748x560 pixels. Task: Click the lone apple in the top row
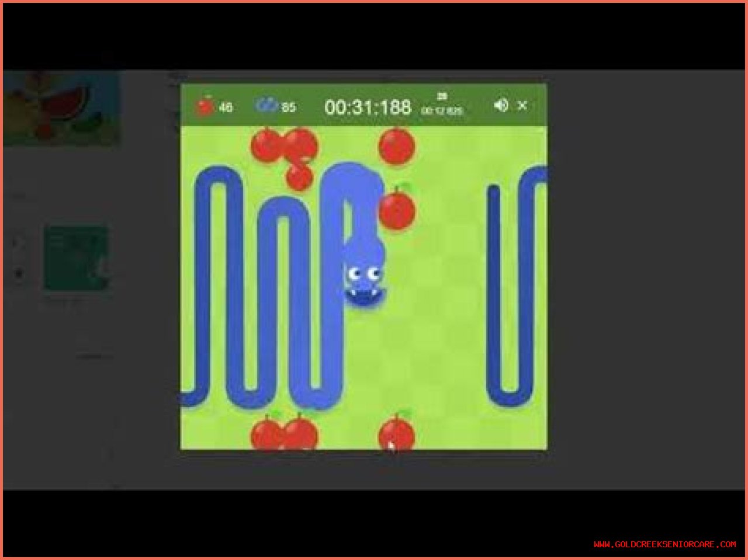pyautogui.click(x=397, y=146)
